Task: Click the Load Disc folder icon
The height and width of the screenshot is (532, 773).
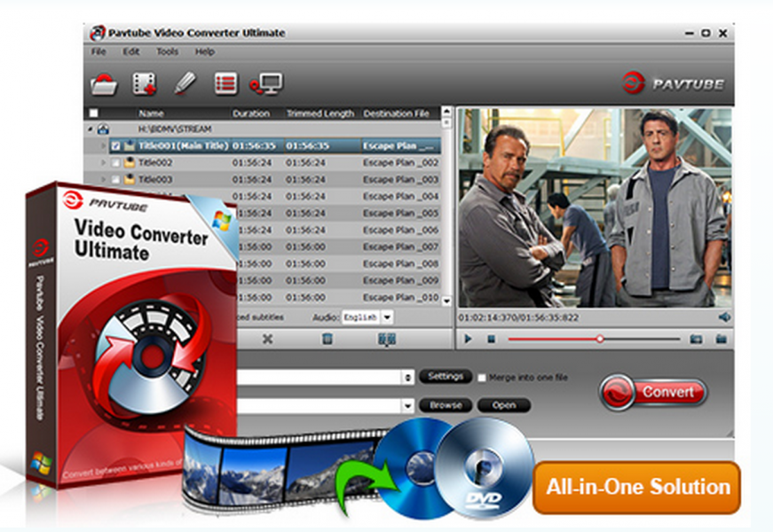Action: click(x=104, y=83)
